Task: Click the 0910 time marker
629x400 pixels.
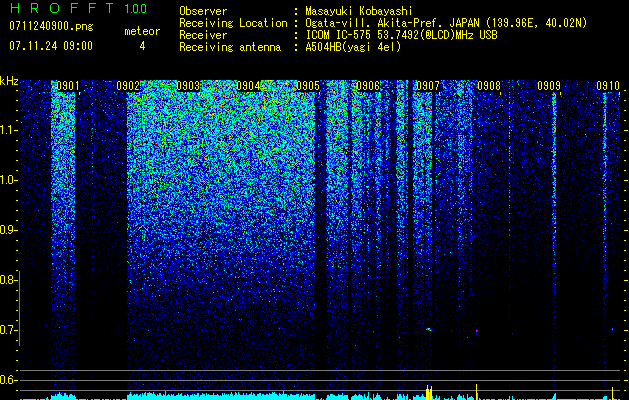Action: point(608,86)
